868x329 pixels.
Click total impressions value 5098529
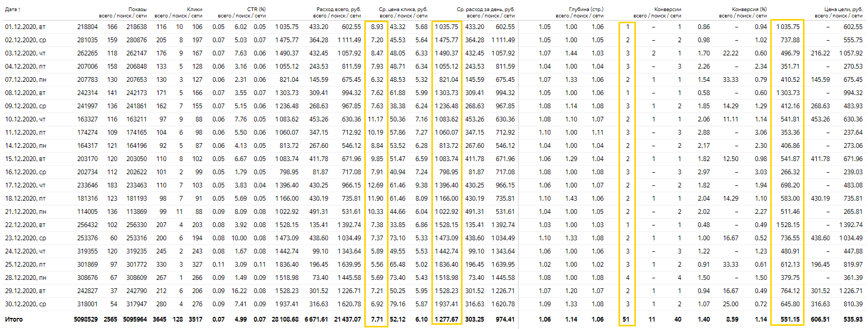point(86,319)
